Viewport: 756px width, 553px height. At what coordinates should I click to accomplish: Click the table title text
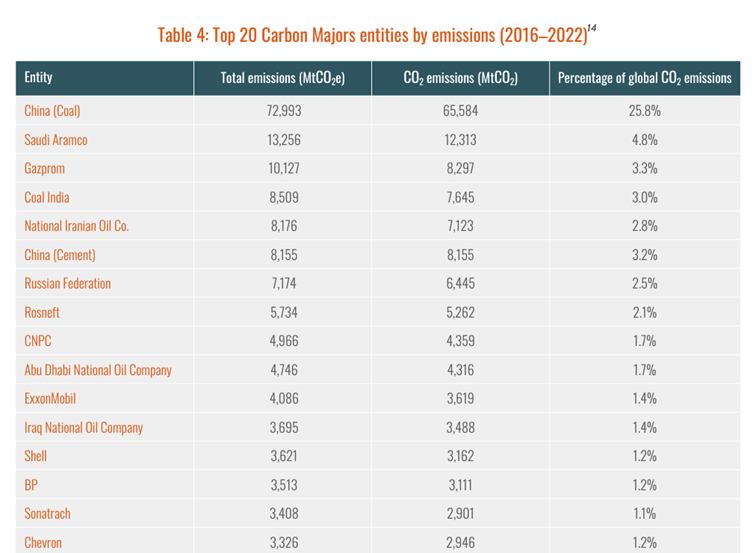(372, 33)
